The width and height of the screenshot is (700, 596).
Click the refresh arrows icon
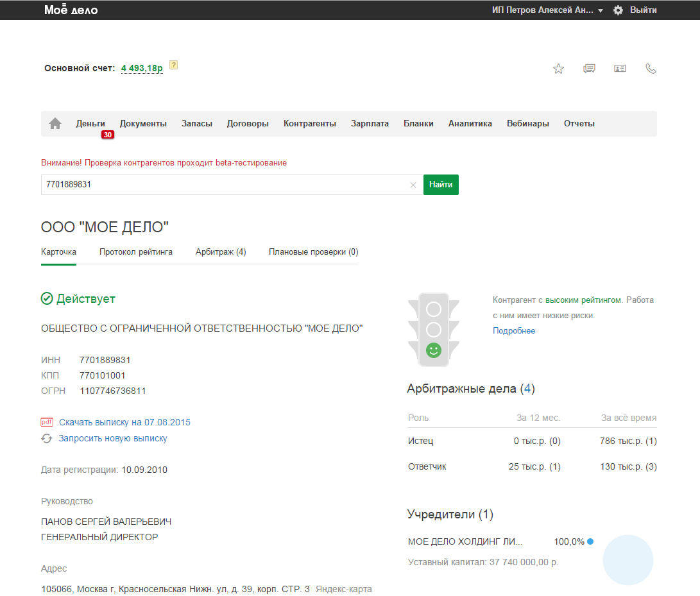click(47, 438)
